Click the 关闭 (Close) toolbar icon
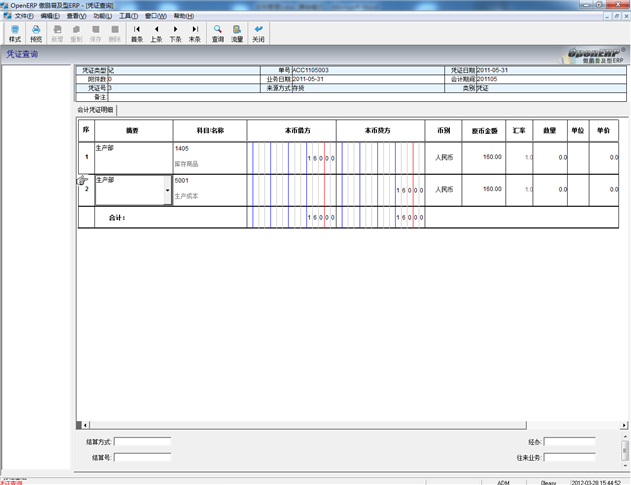631x485 pixels. [259, 33]
